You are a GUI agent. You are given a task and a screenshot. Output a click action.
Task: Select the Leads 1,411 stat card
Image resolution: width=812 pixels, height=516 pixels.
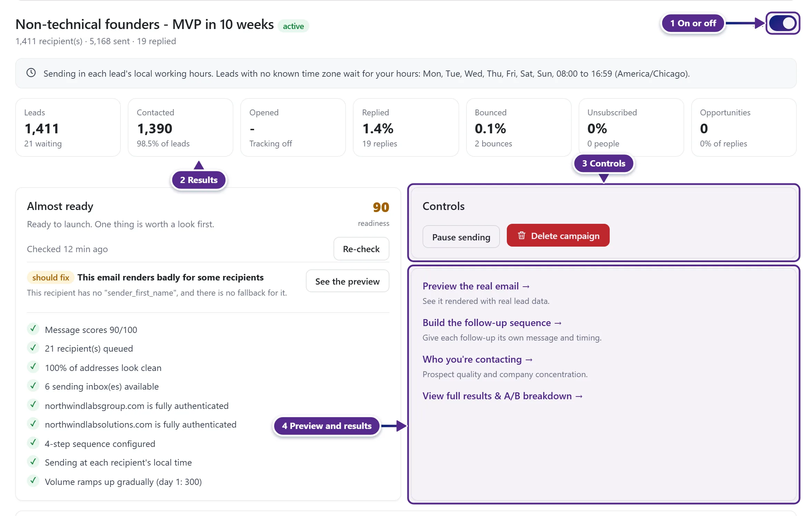(68, 127)
